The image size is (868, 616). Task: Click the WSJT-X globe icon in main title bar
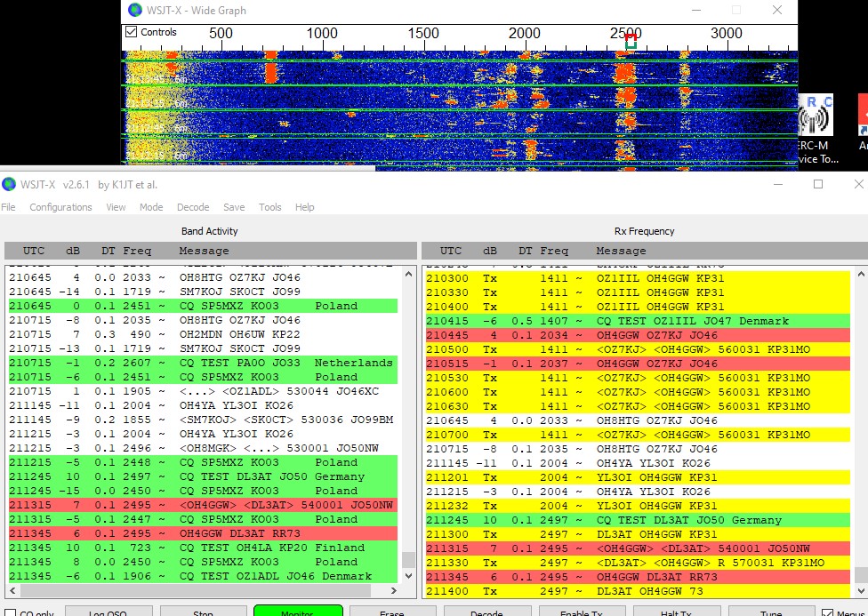(9, 184)
